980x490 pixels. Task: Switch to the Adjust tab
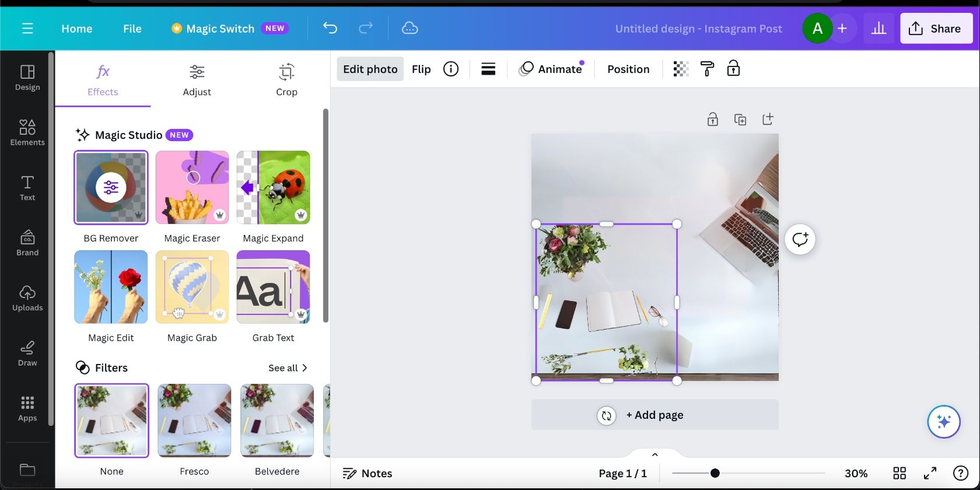(197, 80)
